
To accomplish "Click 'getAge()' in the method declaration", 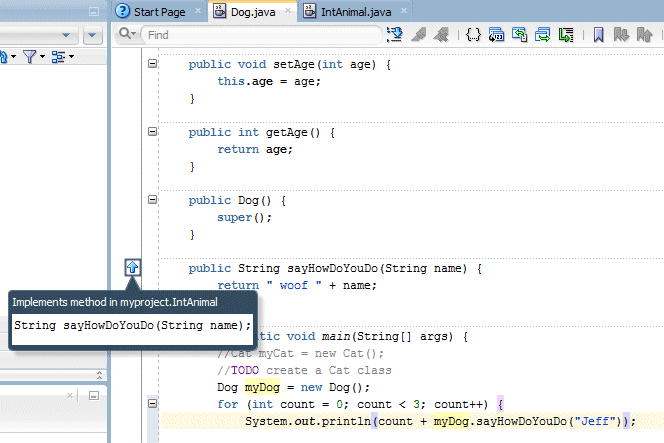I will point(293,133).
